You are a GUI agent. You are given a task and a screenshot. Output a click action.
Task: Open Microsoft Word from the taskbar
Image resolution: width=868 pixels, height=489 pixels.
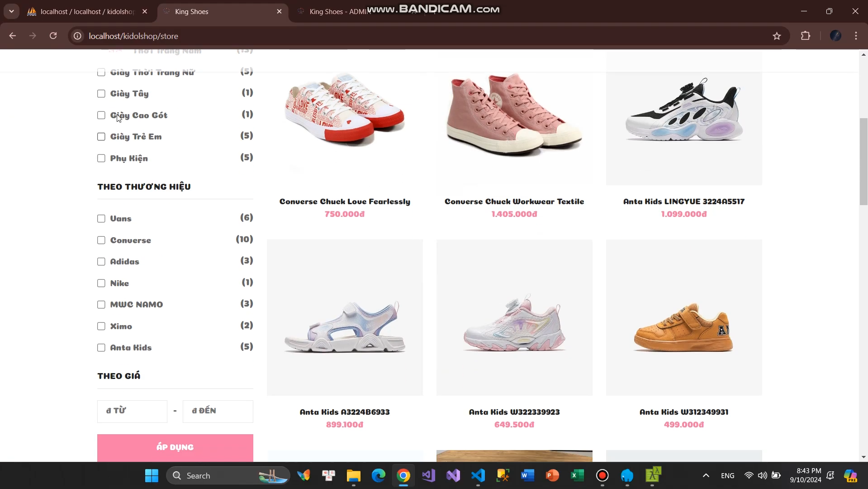coord(527,475)
